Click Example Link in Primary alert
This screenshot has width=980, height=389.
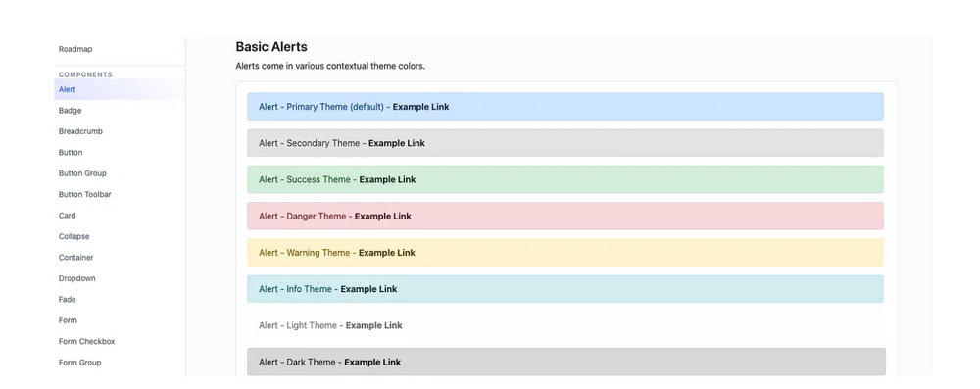pos(420,107)
